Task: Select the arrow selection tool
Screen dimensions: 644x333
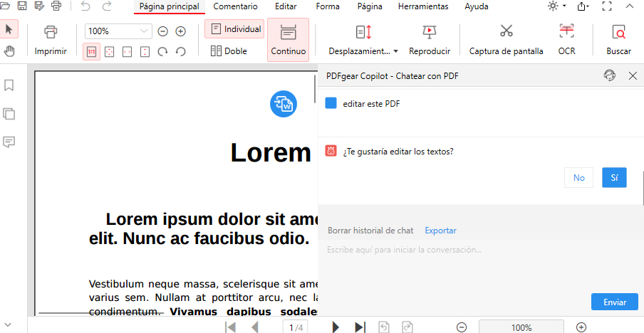Action: [9, 29]
